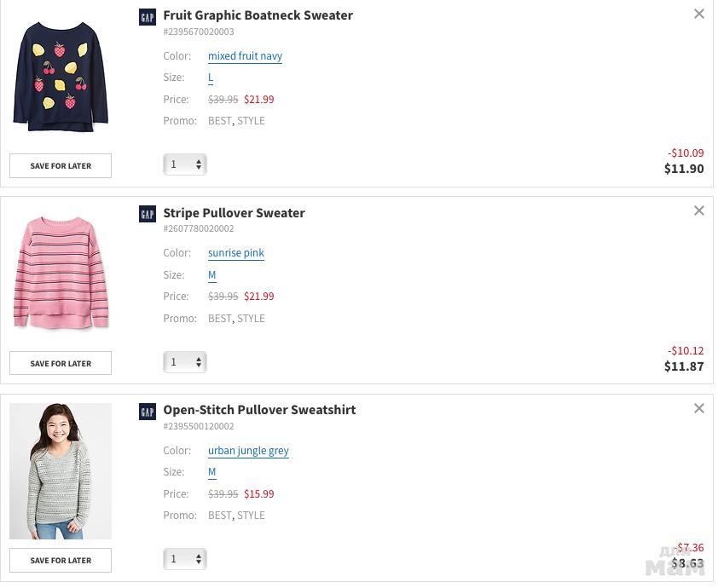The width and height of the screenshot is (718, 588).
Task: Click the sunrise pink color link
Action: pos(236,253)
